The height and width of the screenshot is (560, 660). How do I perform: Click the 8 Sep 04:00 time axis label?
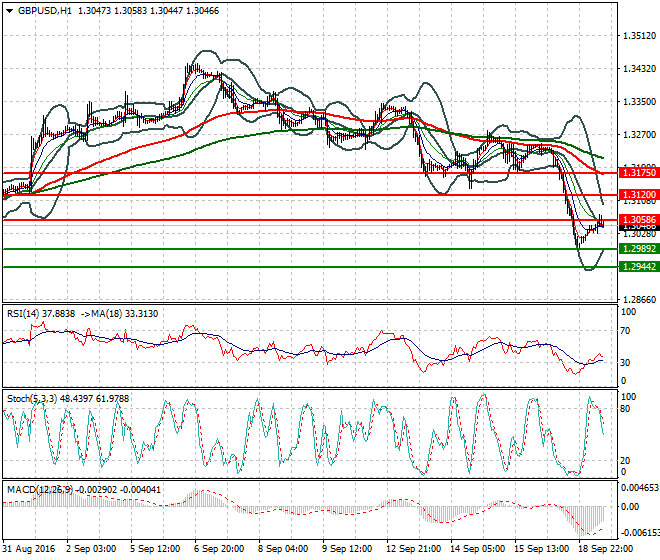click(283, 549)
